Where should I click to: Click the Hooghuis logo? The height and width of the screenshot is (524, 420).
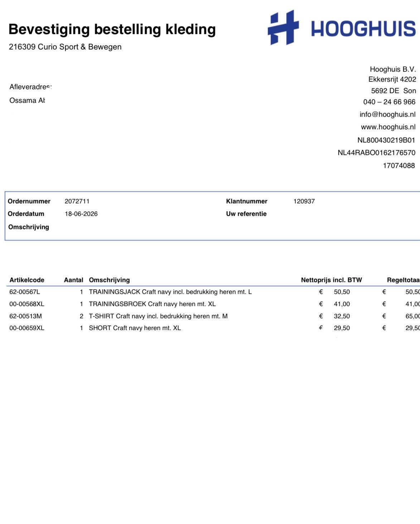click(342, 28)
